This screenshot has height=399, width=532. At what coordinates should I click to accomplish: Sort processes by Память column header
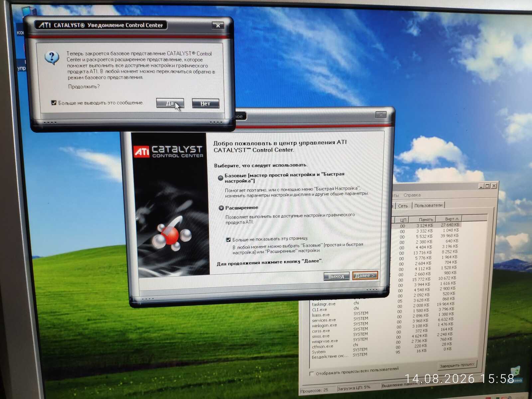426,219
